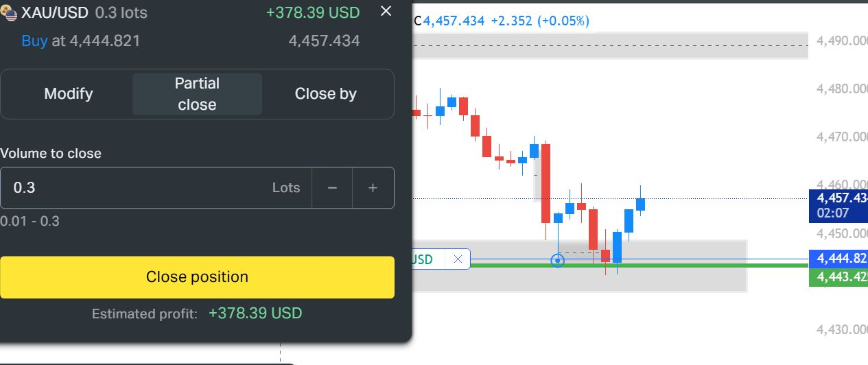Click the circular entry marker on the chart
868x365 pixels.
coord(558,261)
